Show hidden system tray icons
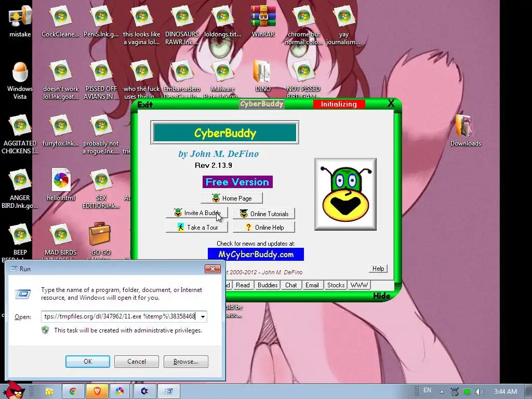The width and height of the screenshot is (532, 399). coord(442,392)
